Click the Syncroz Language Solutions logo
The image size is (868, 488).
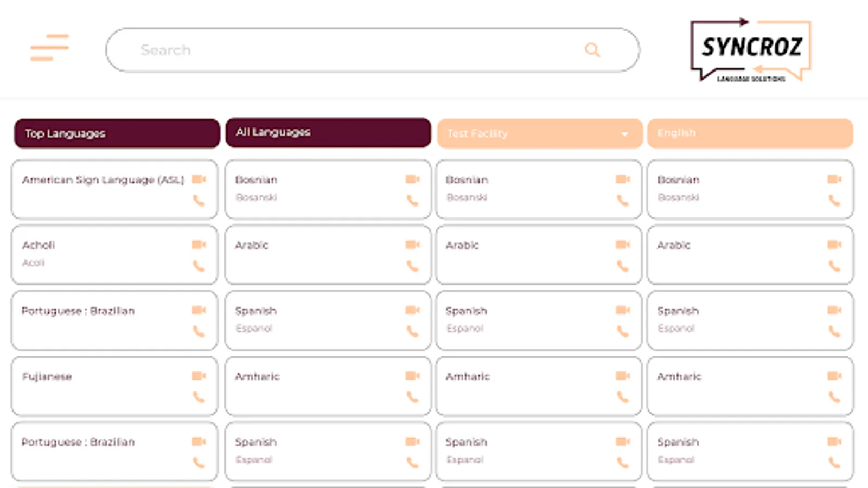point(751,50)
